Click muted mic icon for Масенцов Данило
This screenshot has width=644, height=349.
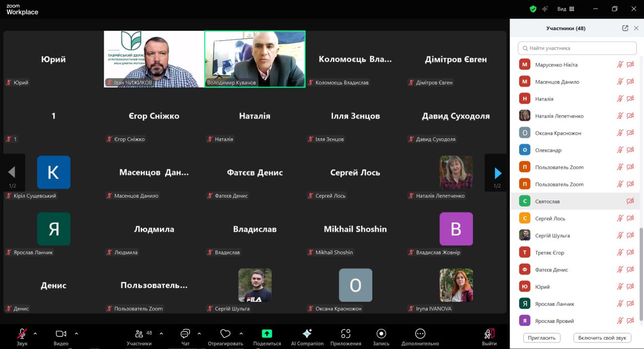[620, 82]
